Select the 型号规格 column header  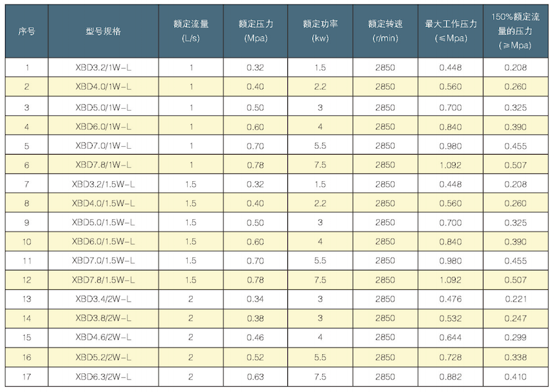[104, 31]
